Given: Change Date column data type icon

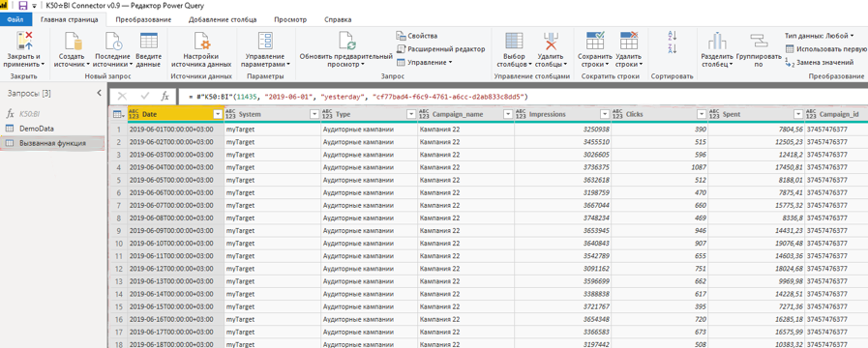Looking at the screenshot, I should [x=134, y=114].
